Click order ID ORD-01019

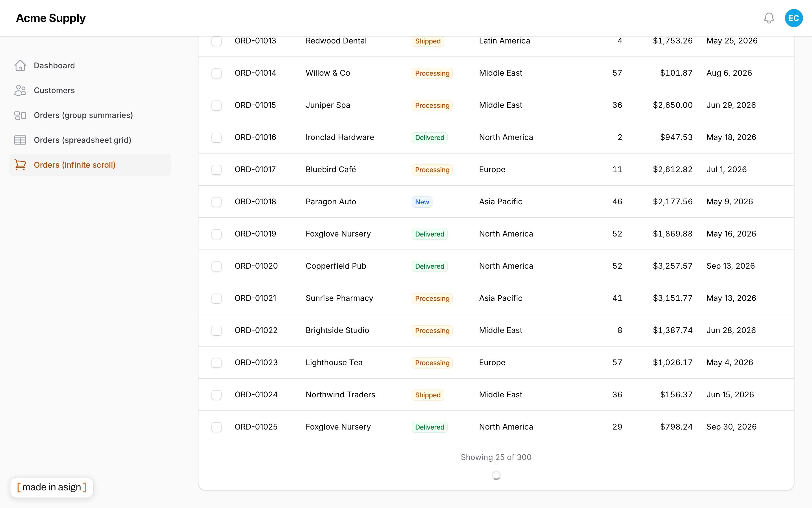(255, 234)
